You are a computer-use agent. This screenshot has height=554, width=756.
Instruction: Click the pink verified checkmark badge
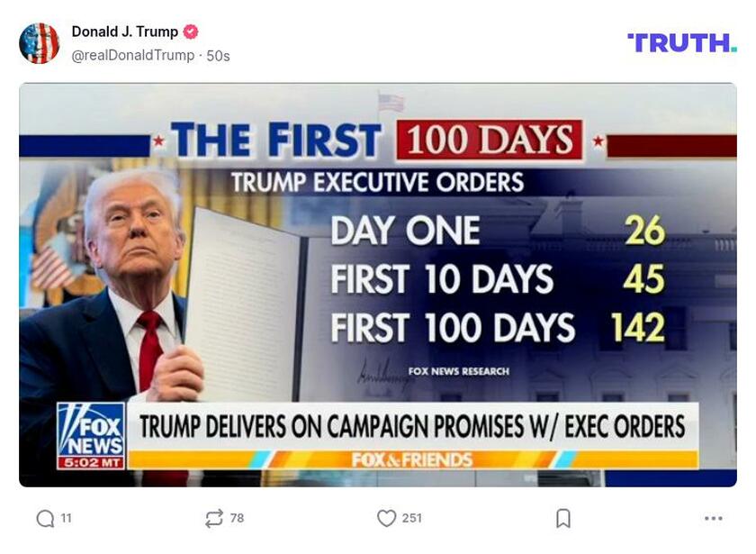coord(188,28)
